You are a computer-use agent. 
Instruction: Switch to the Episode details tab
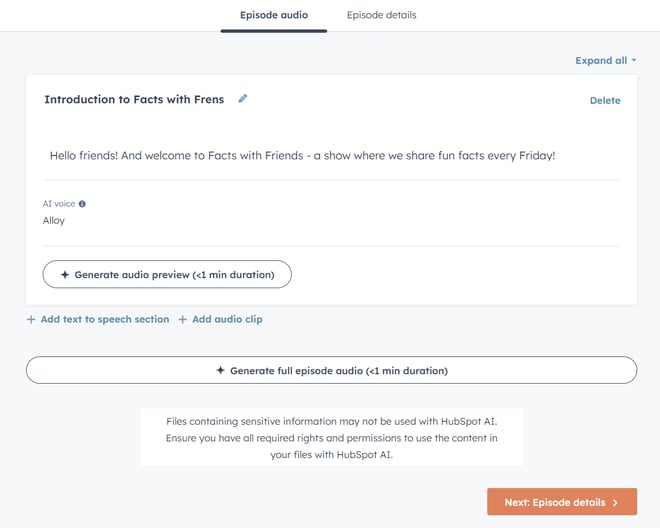[381, 15]
